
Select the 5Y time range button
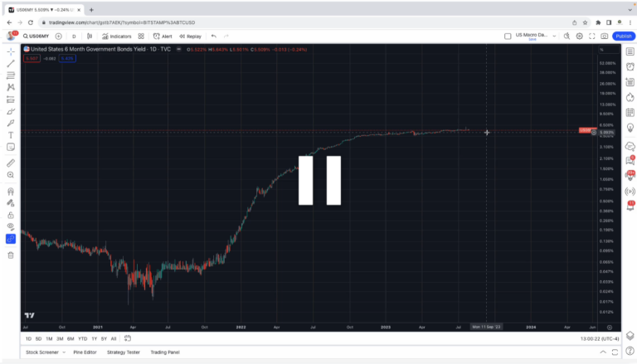pyautogui.click(x=104, y=338)
